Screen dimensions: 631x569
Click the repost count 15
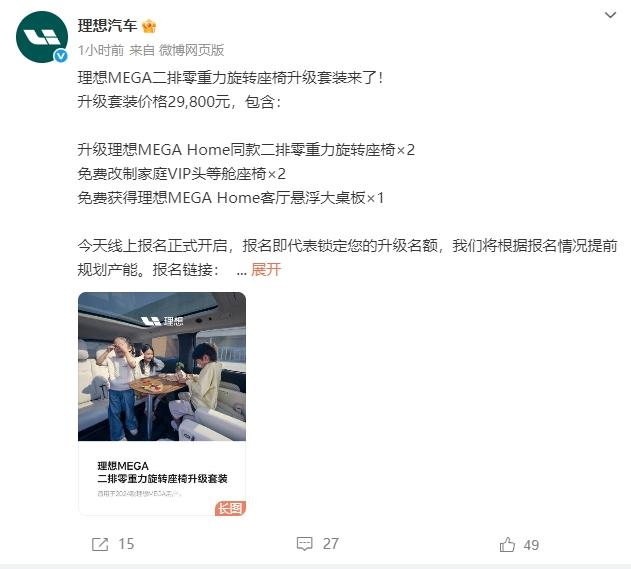click(126, 544)
